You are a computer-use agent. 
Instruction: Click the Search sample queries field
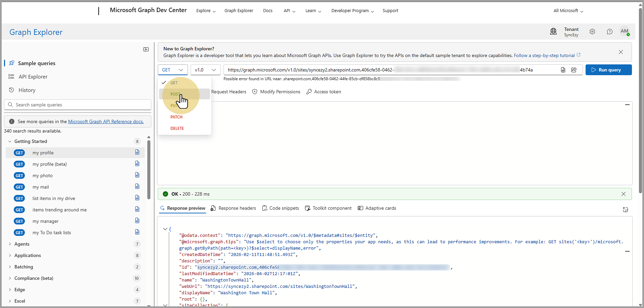[78, 105]
